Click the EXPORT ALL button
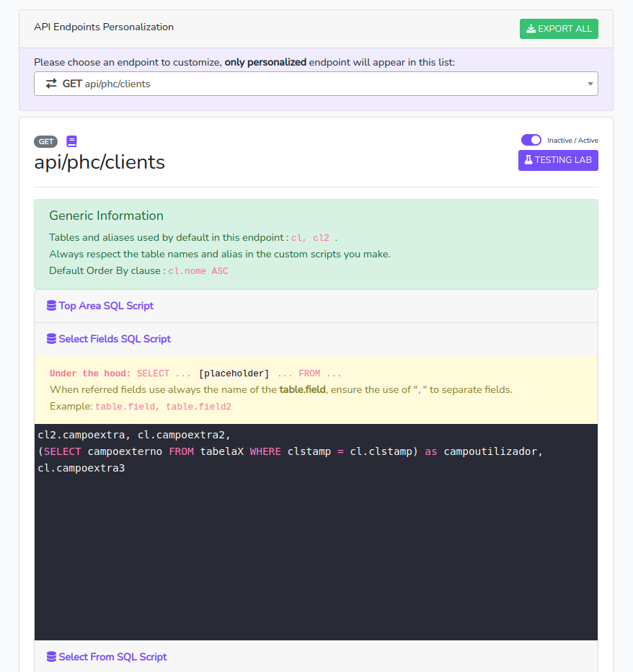This screenshot has width=633, height=672. tap(559, 29)
